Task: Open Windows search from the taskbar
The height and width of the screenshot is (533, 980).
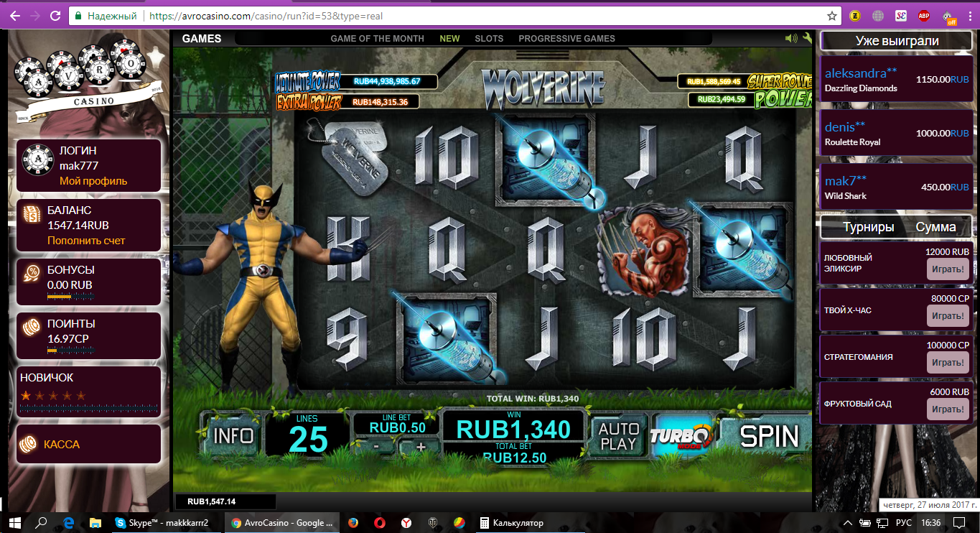Action: click(x=42, y=522)
